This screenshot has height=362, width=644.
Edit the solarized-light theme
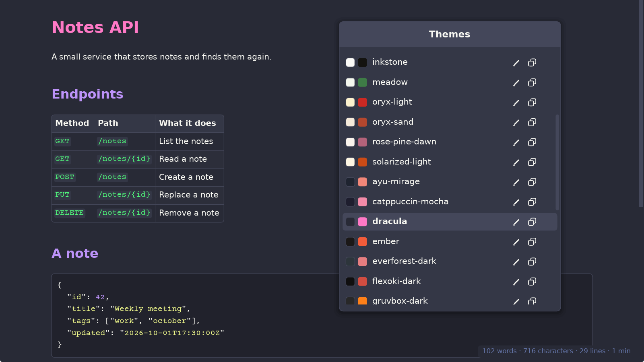pos(516,162)
